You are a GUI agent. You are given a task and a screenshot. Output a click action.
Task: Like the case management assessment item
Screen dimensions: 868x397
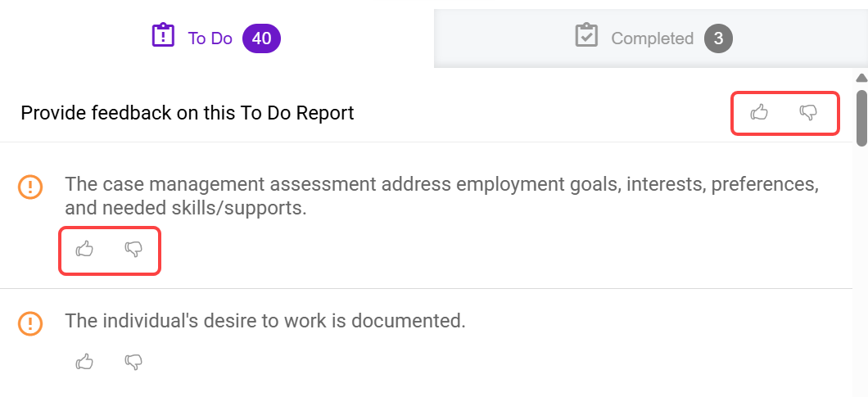pyautogui.click(x=84, y=249)
